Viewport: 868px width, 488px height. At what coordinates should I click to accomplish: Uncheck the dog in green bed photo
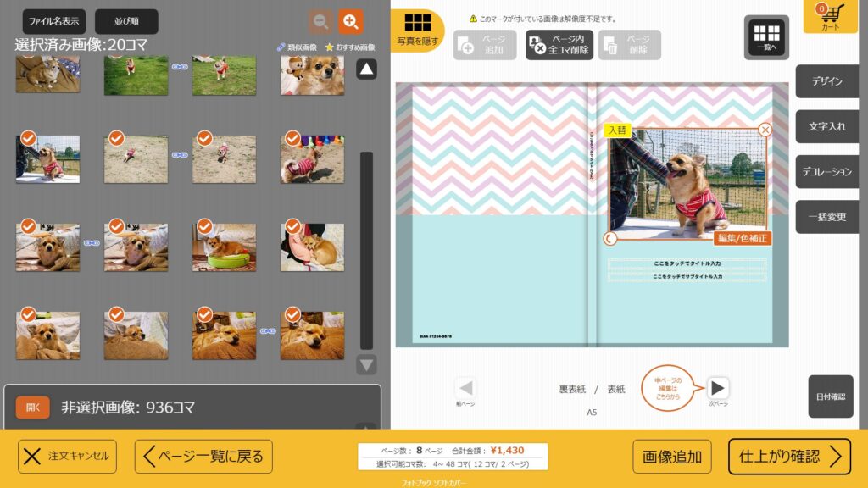[204, 226]
